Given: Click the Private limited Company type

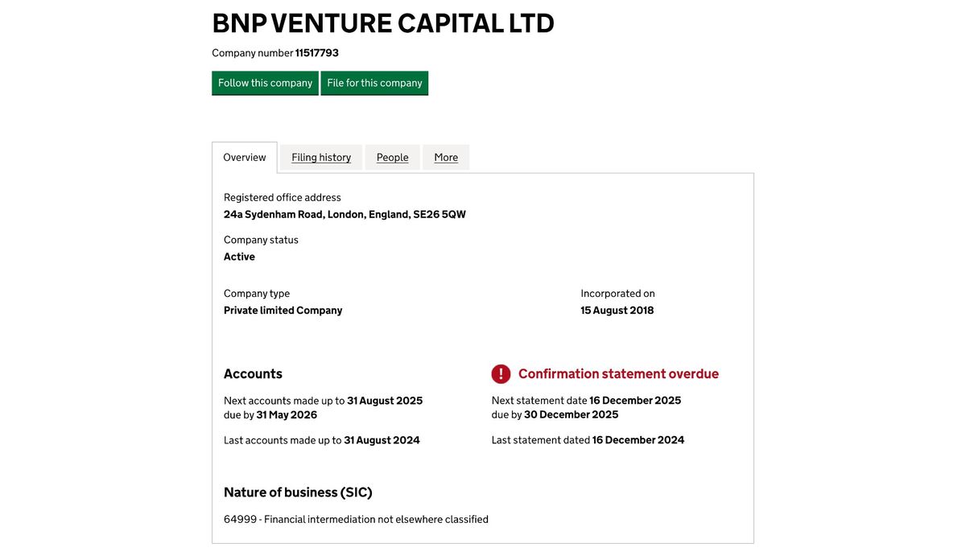Looking at the screenshot, I should (283, 310).
